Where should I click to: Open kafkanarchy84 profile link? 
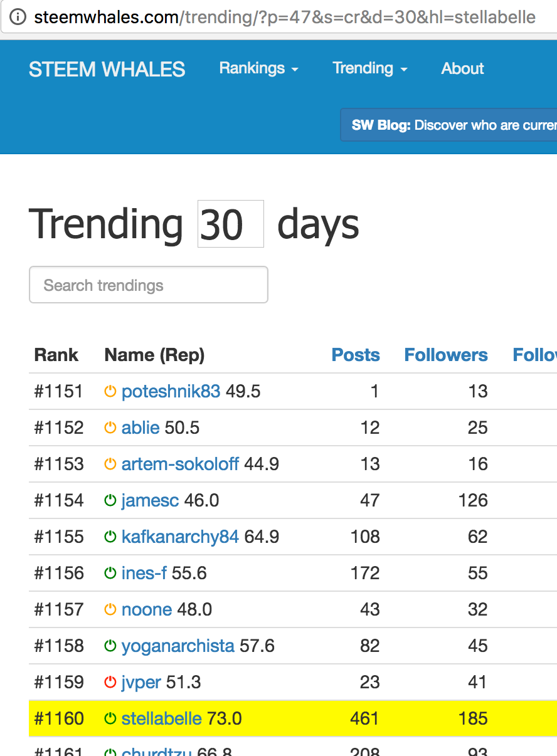coord(180,537)
